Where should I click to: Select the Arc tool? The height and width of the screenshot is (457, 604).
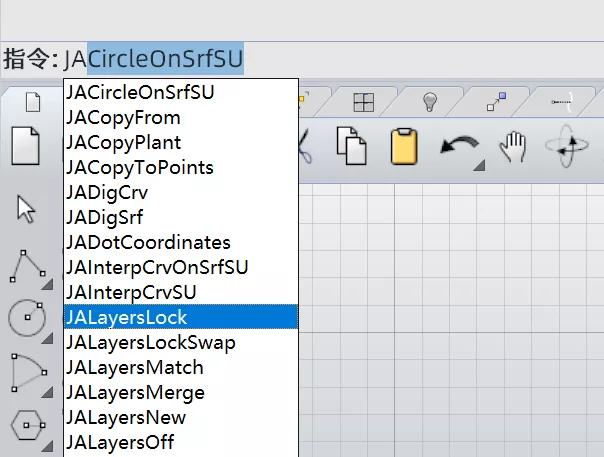click(29, 373)
